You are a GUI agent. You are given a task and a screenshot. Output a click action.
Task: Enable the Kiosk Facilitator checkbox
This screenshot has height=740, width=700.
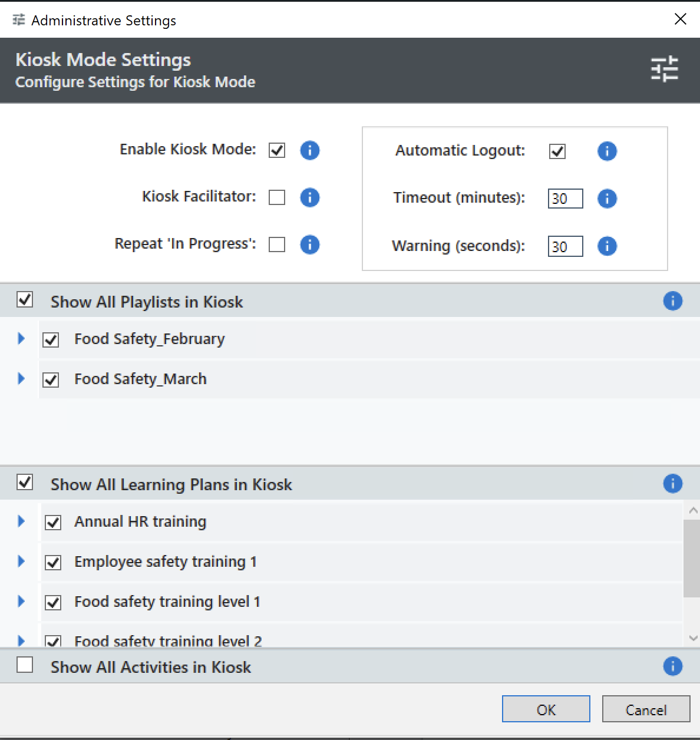click(x=277, y=197)
